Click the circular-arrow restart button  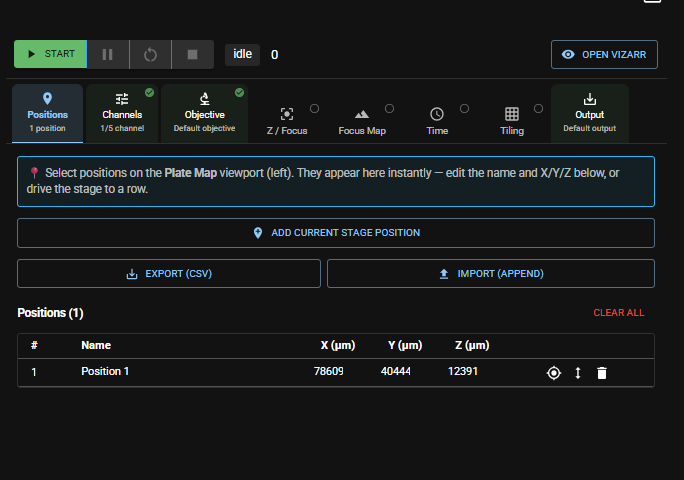coord(150,54)
